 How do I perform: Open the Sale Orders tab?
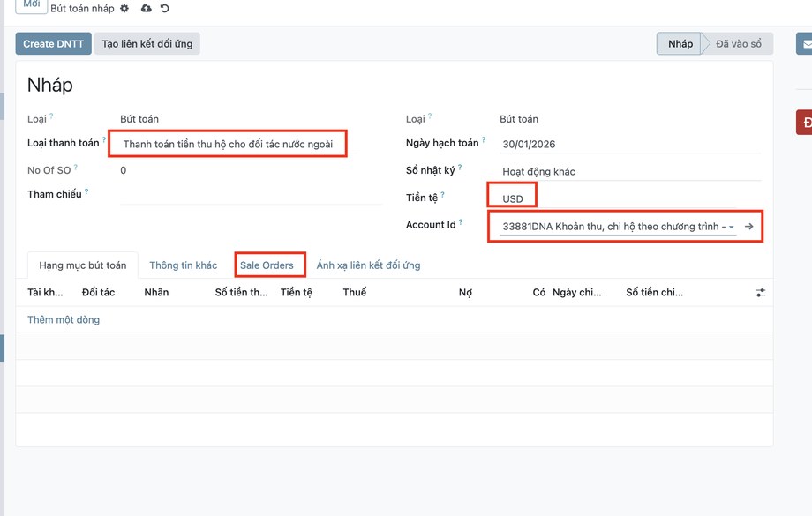click(x=267, y=265)
